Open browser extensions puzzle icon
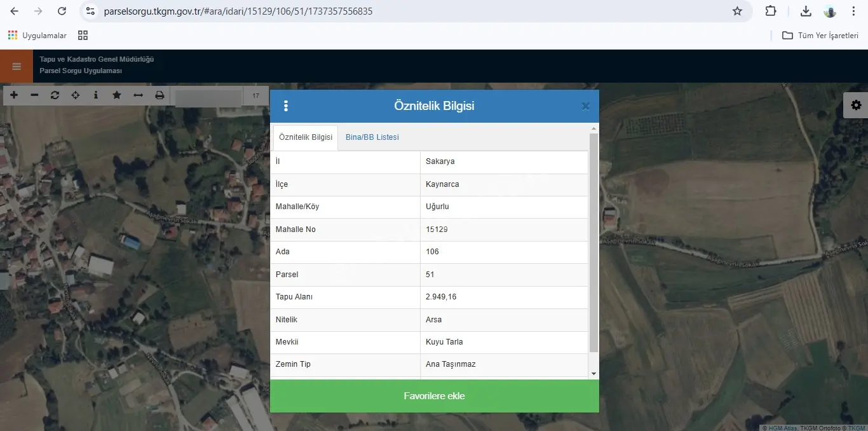This screenshot has width=868, height=431. [771, 11]
